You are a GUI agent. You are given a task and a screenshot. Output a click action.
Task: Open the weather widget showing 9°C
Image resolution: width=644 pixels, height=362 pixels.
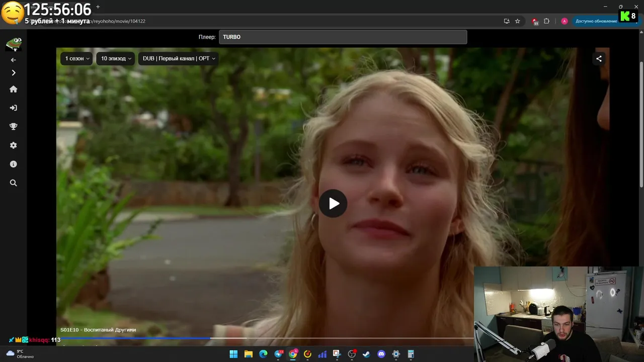pyautogui.click(x=20, y=354)
